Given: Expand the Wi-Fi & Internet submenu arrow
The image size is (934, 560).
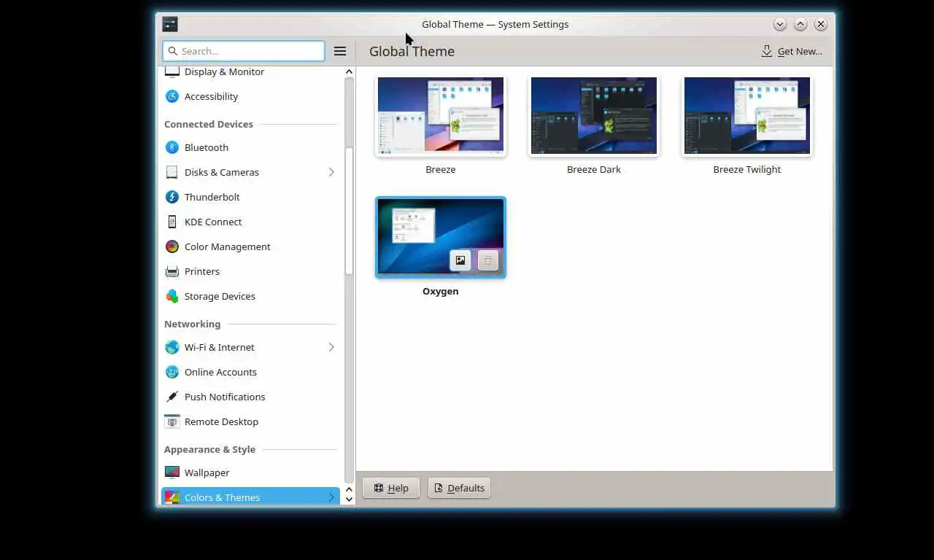Looking at the screenshot, I should (x=331, y=347).
